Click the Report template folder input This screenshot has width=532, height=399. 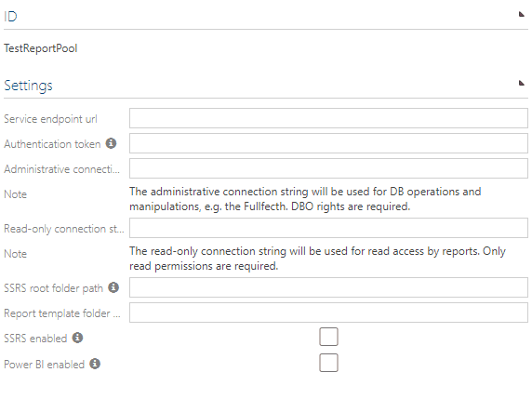point(328,313)
